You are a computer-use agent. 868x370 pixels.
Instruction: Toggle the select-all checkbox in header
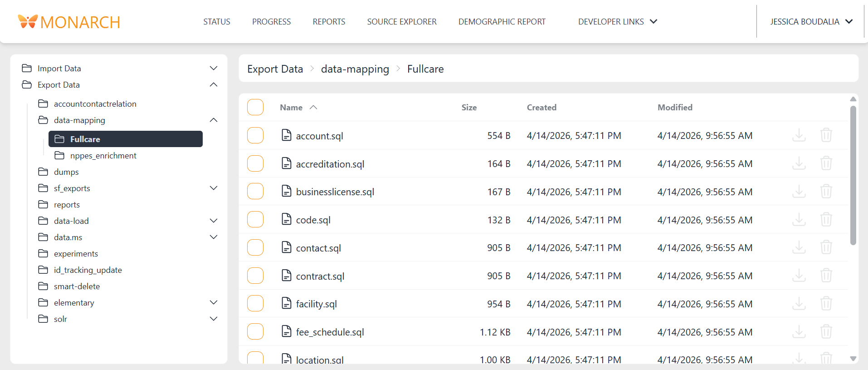pos(255,107)
